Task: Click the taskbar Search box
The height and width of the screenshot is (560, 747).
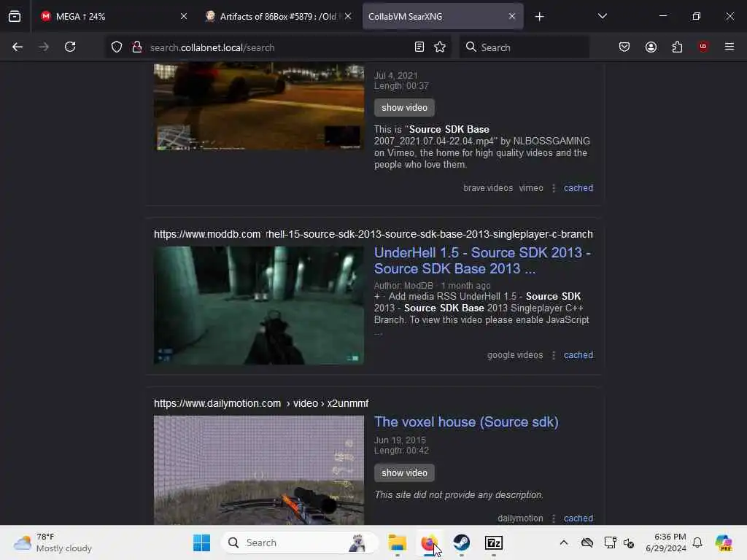Action: pyautogui.click(x=300, y=542)
